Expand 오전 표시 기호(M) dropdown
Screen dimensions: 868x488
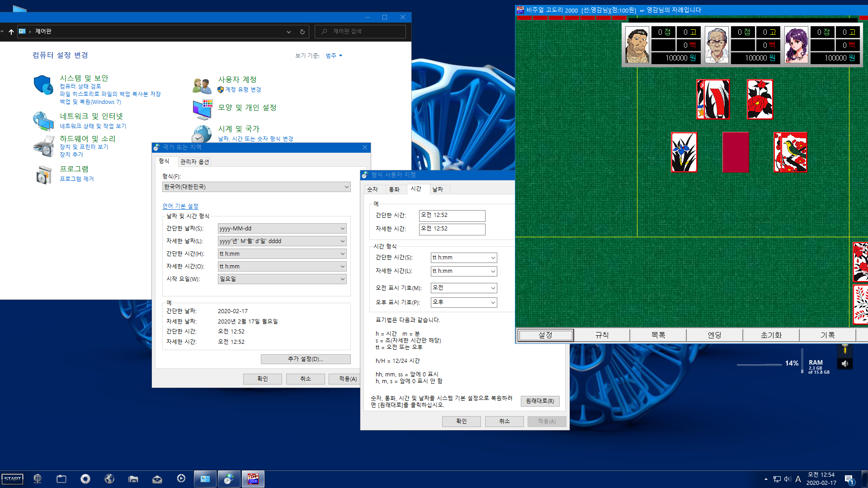(493, 288)
